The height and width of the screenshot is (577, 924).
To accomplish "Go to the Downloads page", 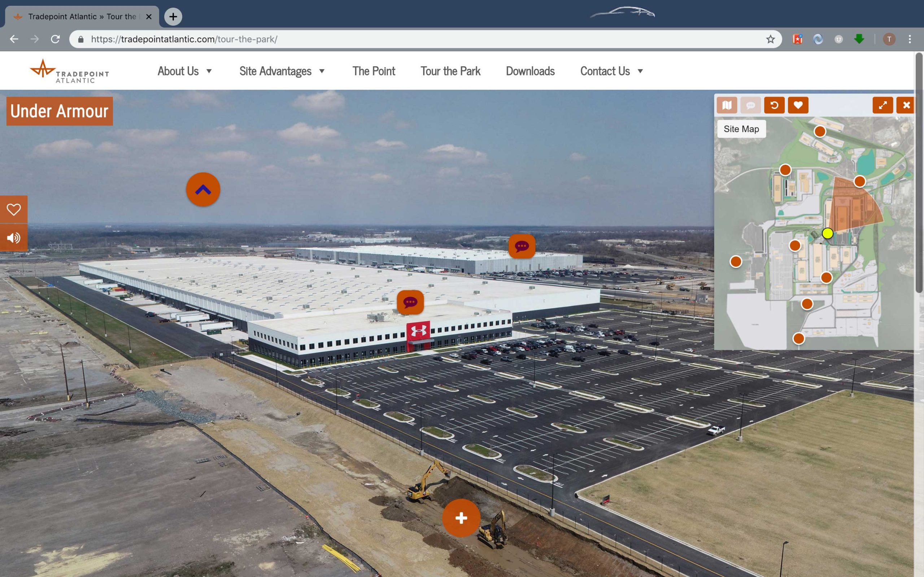I will pos(530,71).
